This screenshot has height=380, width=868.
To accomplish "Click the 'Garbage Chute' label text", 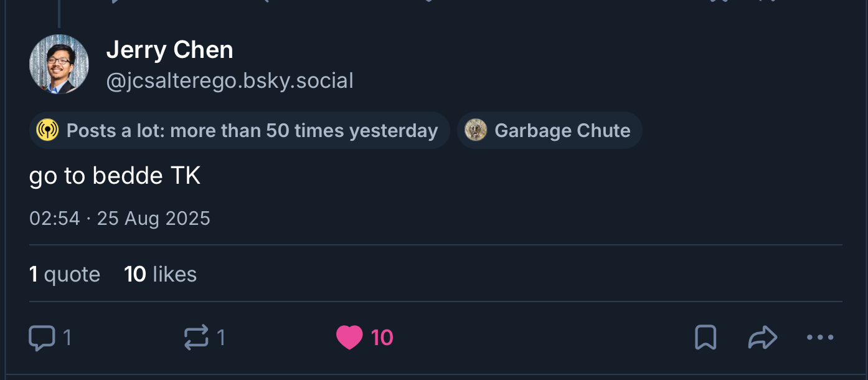I will click(x=562, y=131).
